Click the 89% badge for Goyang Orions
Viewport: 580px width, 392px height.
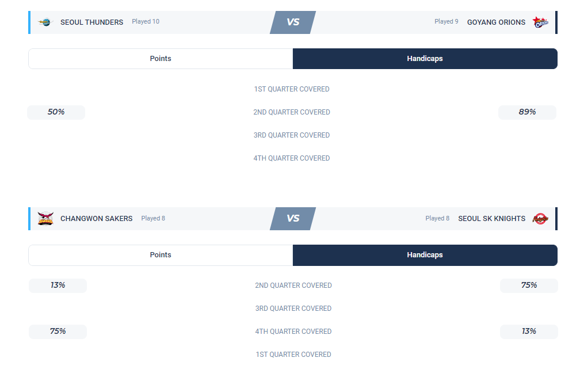[527, 112]
